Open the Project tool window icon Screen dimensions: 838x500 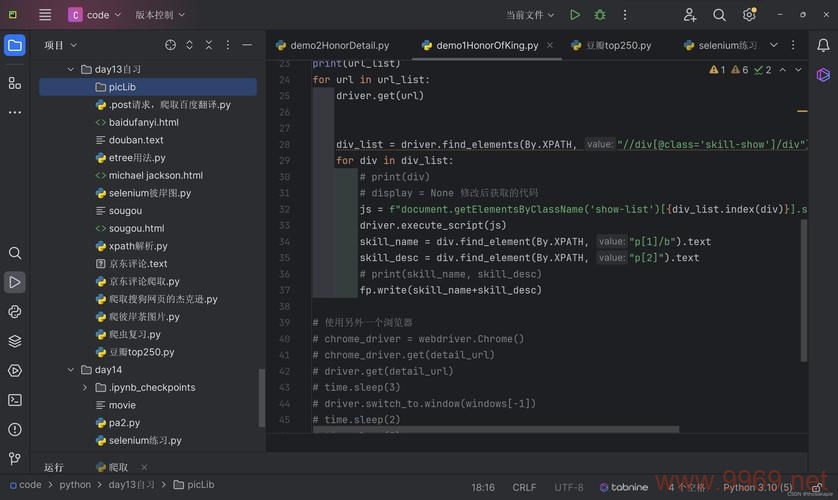tap(14, 45)
